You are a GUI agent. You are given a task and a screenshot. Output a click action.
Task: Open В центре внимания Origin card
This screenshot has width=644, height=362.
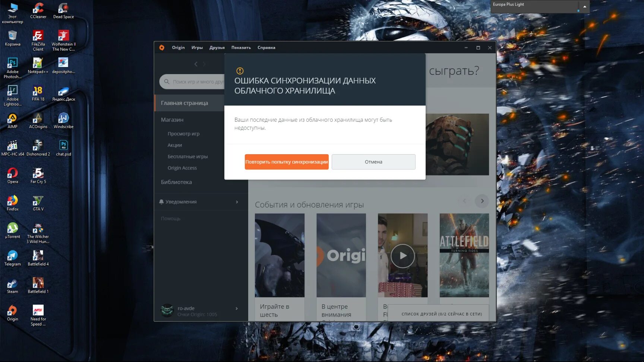point(341,267)
